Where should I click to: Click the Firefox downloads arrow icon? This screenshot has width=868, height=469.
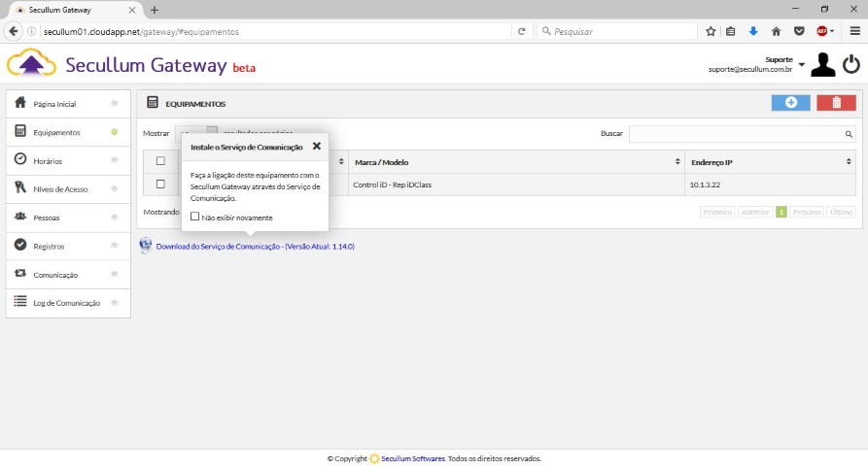pyautogui.click(x=752, y=31)
